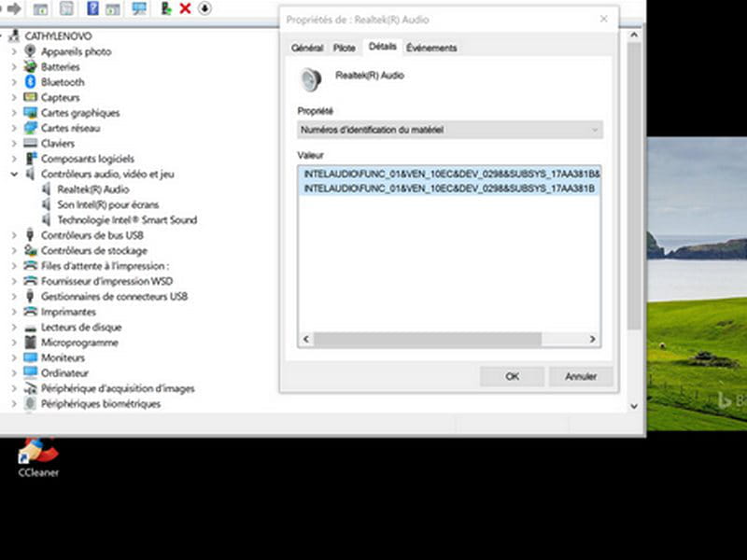Click the scan for hardware changes monitor icon
Image resolution: width=747 pixels, height=560 pixels.
[139, 8]
